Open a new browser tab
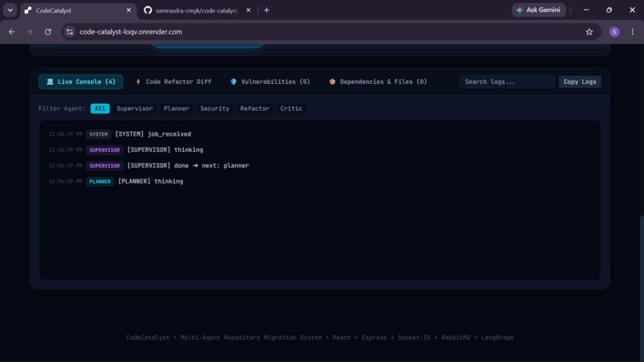This screenshot has height=362, width=644. [267, 10]
